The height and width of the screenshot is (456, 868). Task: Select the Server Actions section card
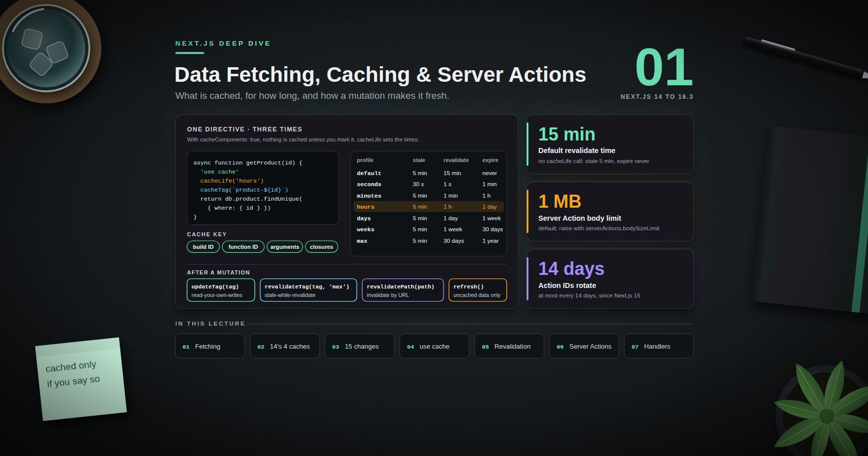point(584,346)
